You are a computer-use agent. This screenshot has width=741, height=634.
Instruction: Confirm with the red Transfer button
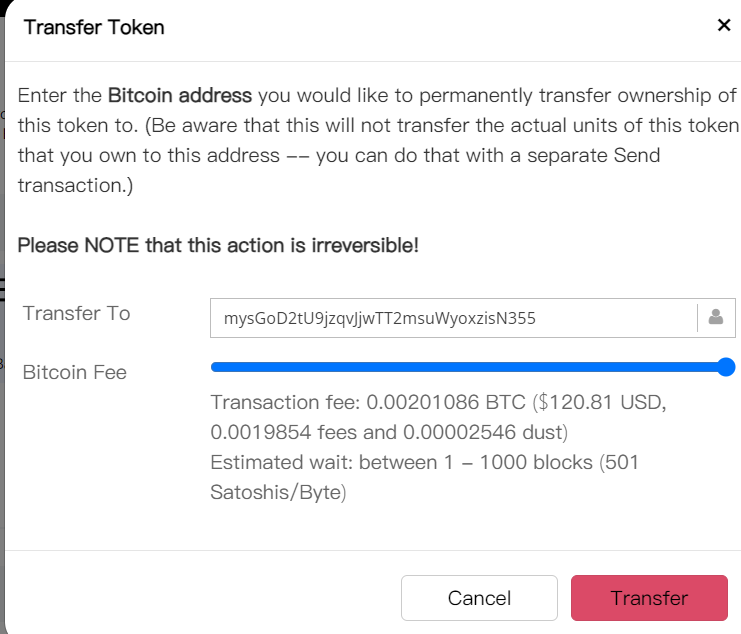pos(649,598)
